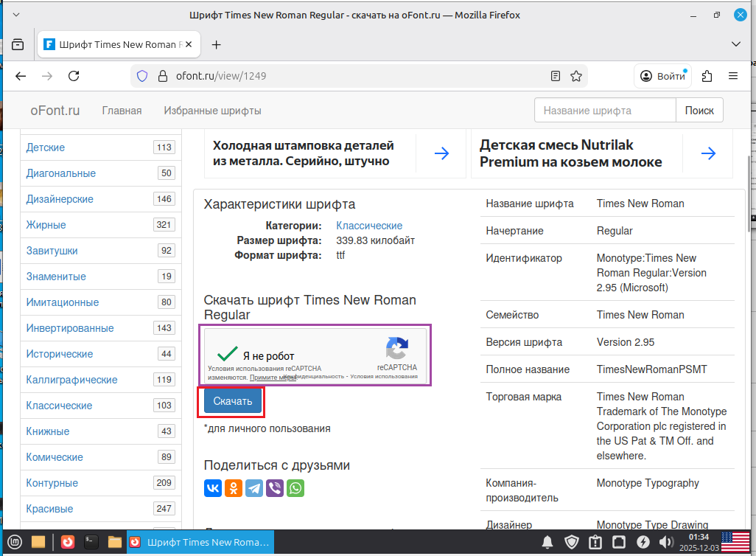Open Каллиграфические fonts category

tap(71, 380)
